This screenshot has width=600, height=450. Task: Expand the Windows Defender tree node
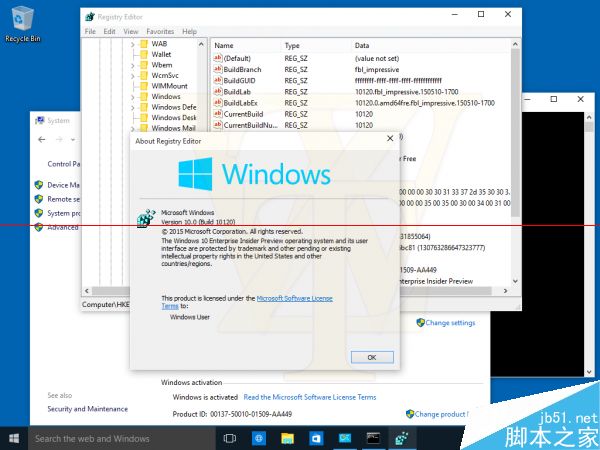(133, 108)
